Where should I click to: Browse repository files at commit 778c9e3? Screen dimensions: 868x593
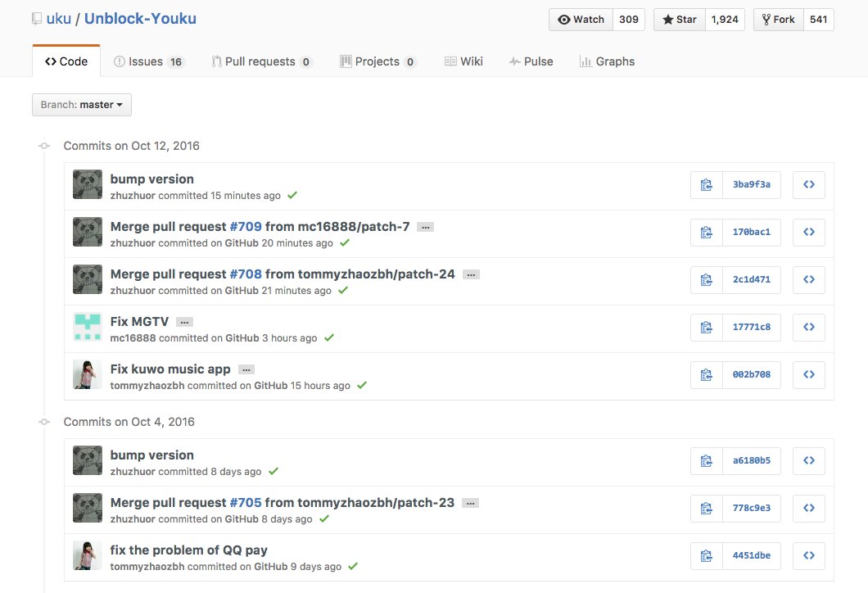[x=809, y=509]
